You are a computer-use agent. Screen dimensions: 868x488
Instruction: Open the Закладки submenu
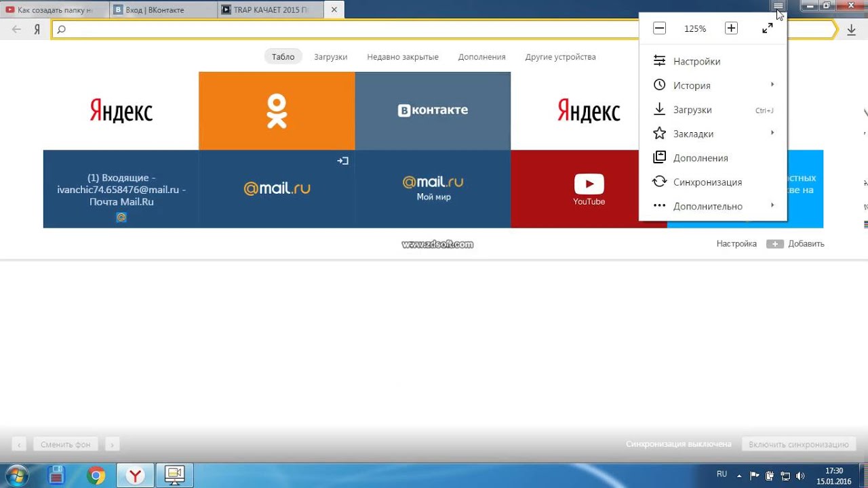(x=713, y=134)
